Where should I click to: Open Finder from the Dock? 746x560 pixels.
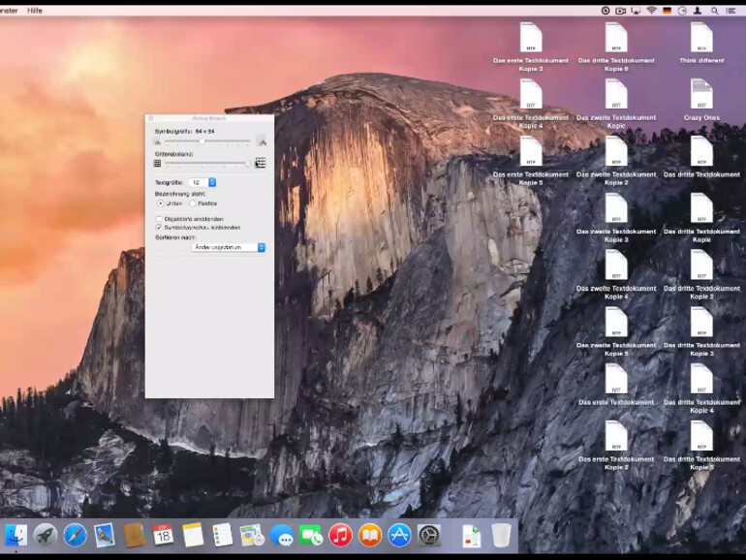click(16, 536)
